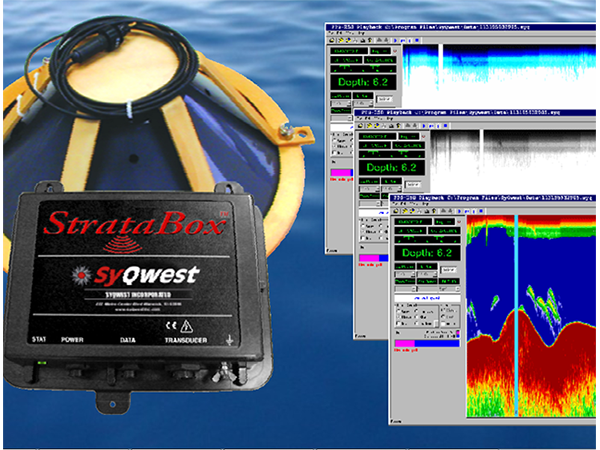Click the small white button in middle grayscale window
This screenshot has width=600, height=450.
[x=413, y=184]
